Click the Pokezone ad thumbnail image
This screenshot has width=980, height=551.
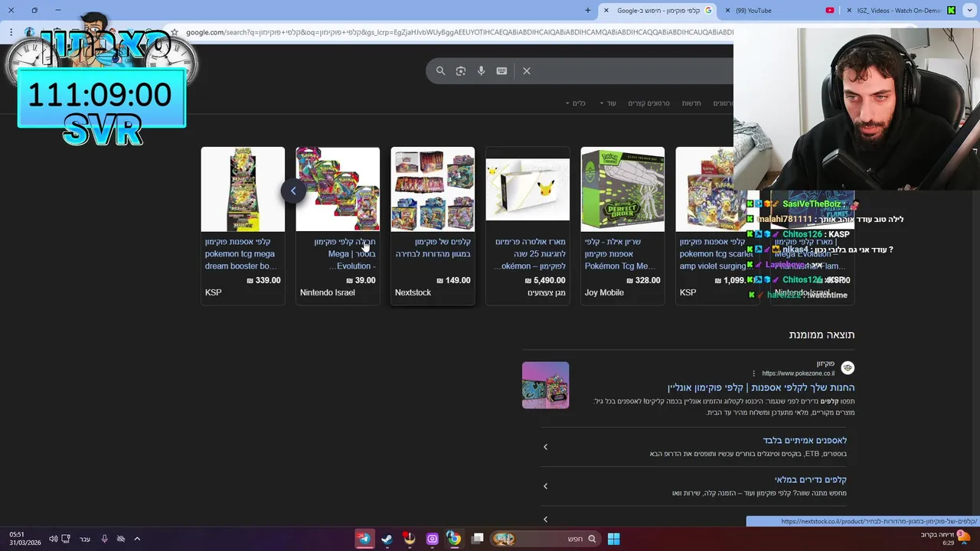click(545, 385)
